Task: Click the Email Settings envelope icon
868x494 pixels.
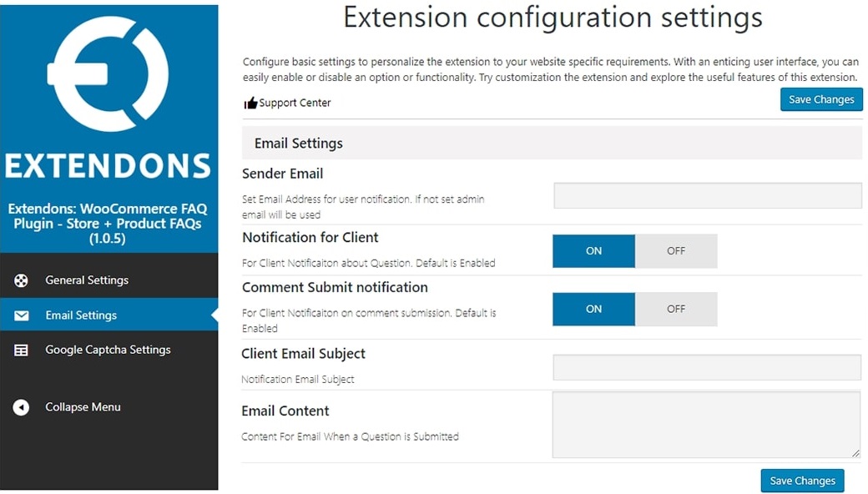Action: pyautogui.click(x=21, y=315)
